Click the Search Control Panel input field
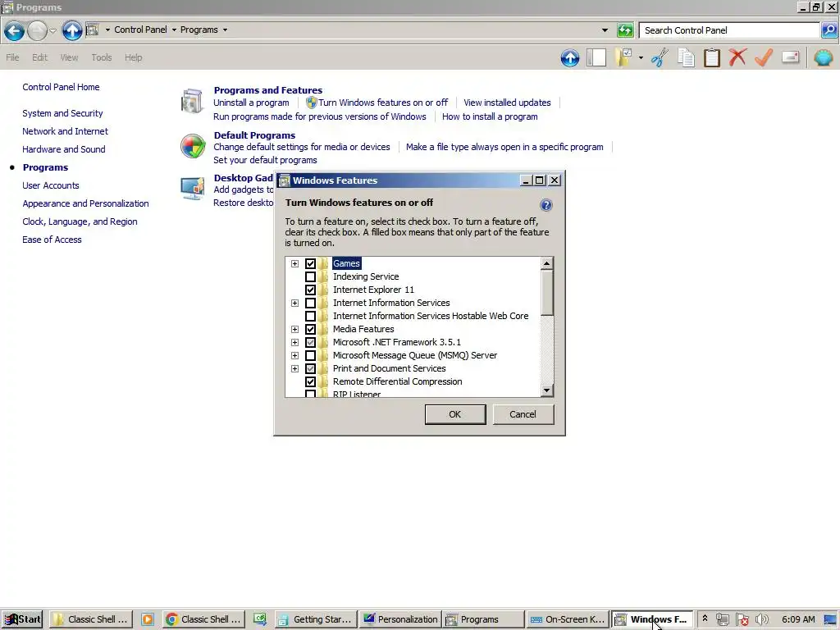This screenshot has height=630, width=840. tap(729, 30)
